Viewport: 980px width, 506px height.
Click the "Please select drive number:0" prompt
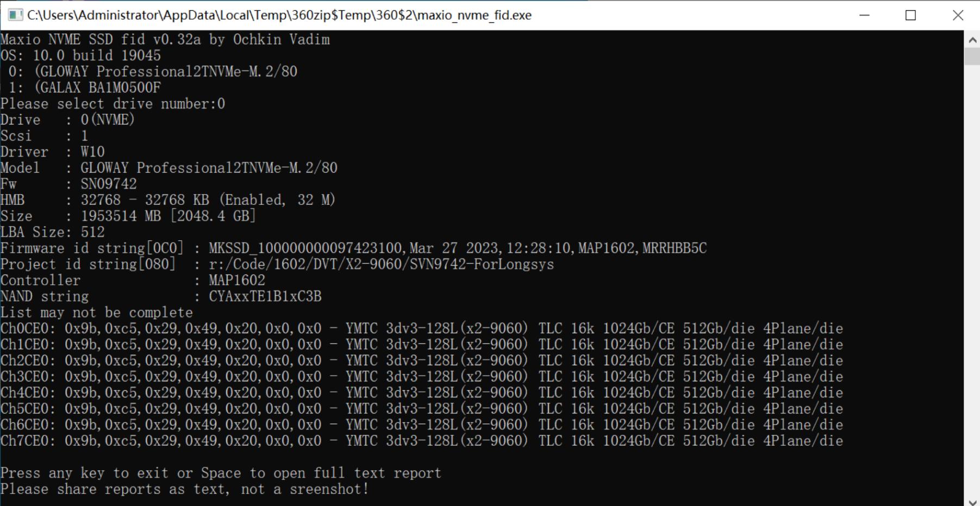click(x=113, y=104)
